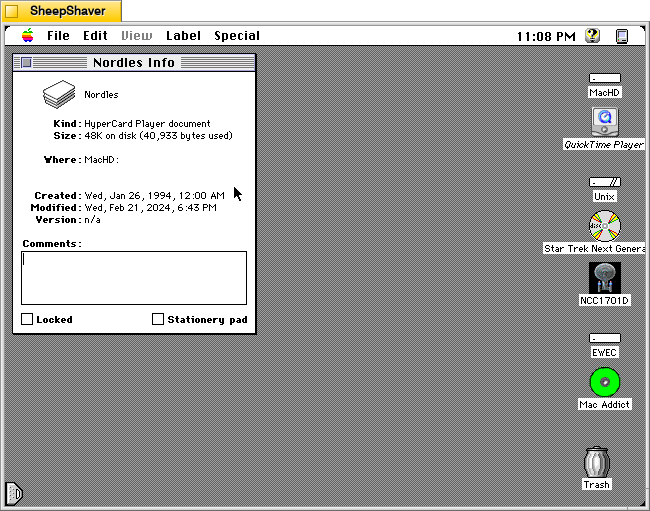This screenshot has height=511, width=650.
Task: Click the 'QuickTime Player' icon label
Action: 604,145
